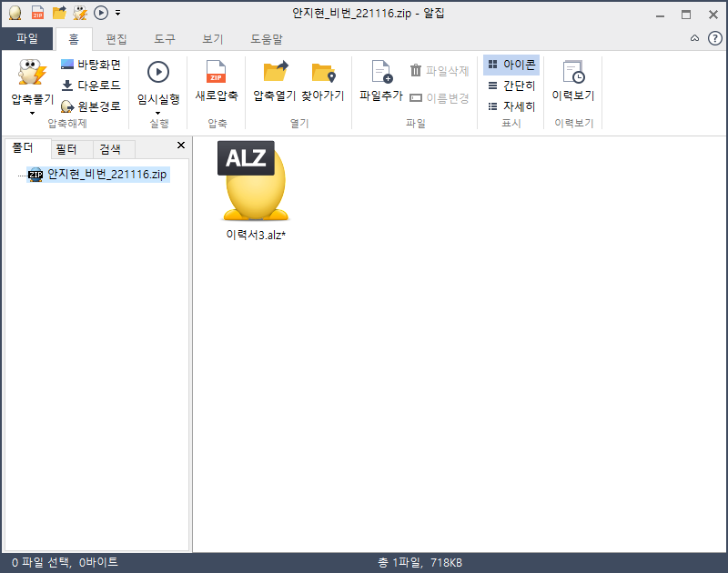Switch to the 도움말 ribbon tab
728x573 pixels.
267,39
